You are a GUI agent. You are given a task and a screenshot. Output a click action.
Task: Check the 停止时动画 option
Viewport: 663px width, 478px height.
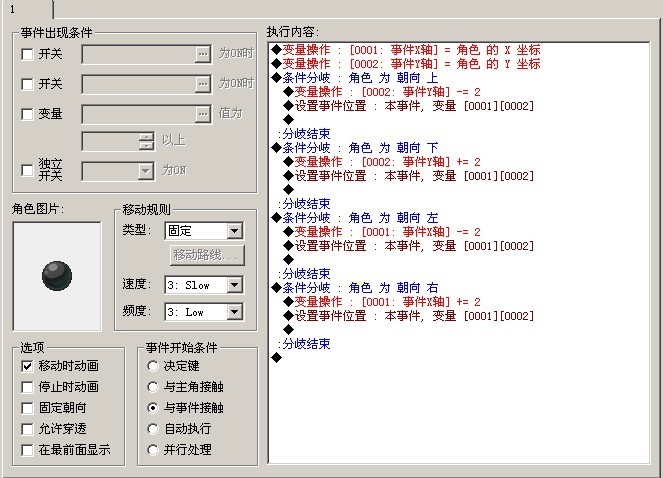pyautogui.click(x=27, y=387)
